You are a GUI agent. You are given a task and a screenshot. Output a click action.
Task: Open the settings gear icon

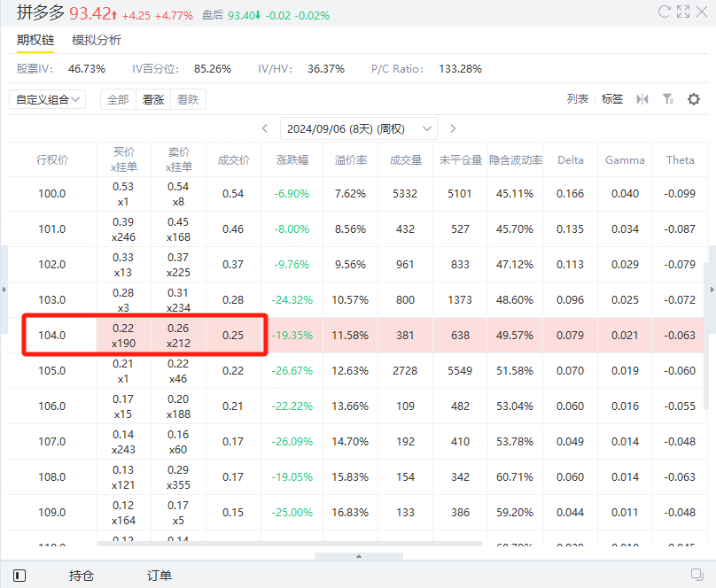coord(694,99)
